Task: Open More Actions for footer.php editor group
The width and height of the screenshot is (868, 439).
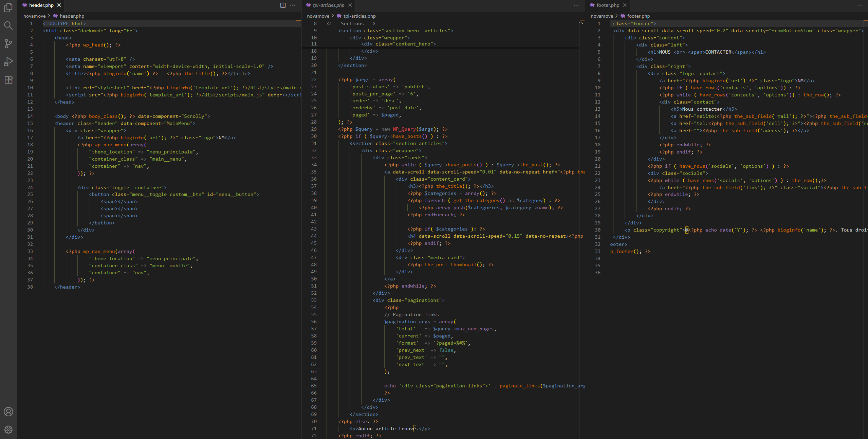Action: tap(860, 5)
